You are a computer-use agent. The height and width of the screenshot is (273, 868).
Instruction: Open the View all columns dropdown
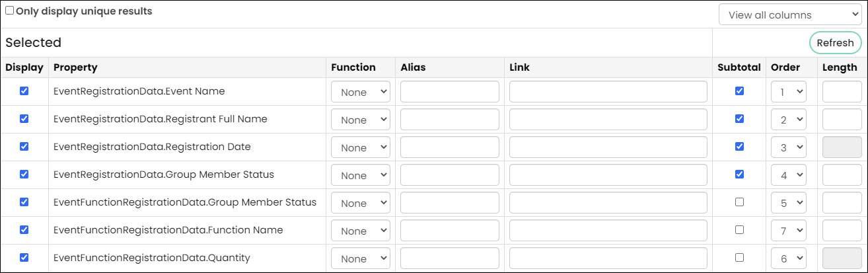790,15
